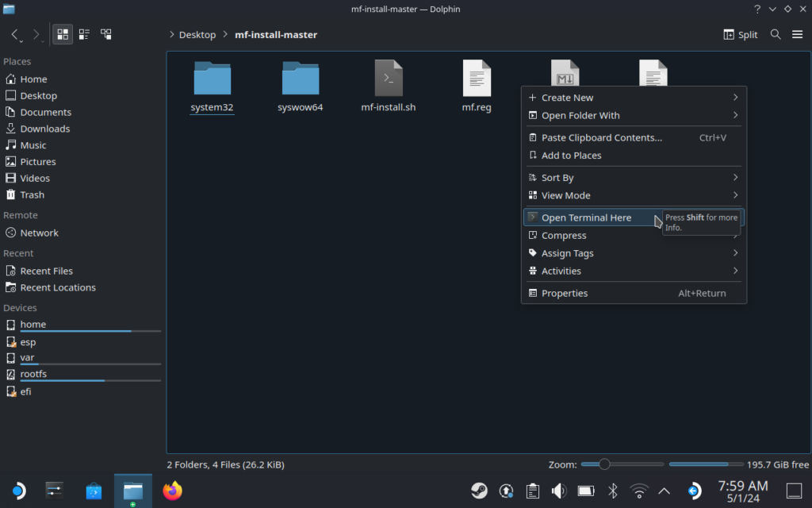Open the search magnifier icon
Viewport: 812px width, 508px height.
point(776,34)
